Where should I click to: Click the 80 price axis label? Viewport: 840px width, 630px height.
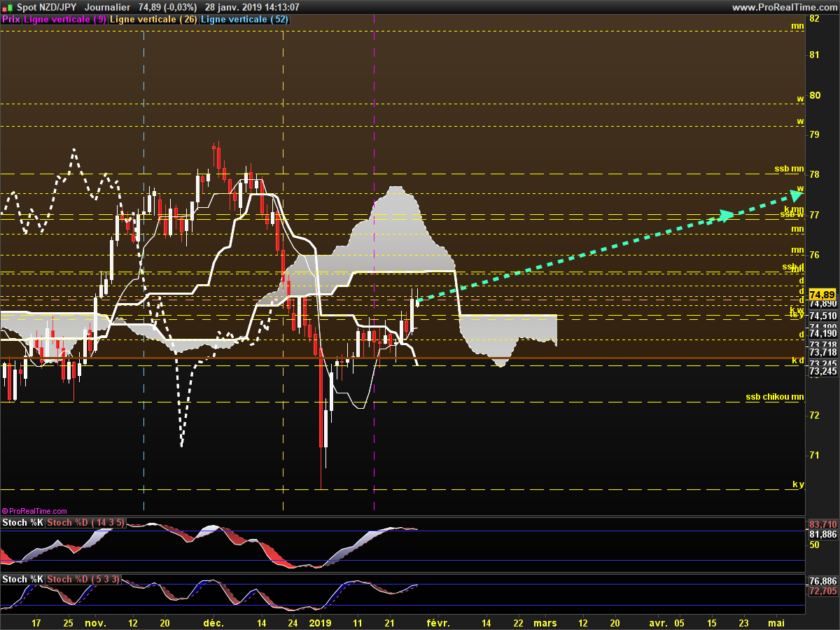point(814,94)
